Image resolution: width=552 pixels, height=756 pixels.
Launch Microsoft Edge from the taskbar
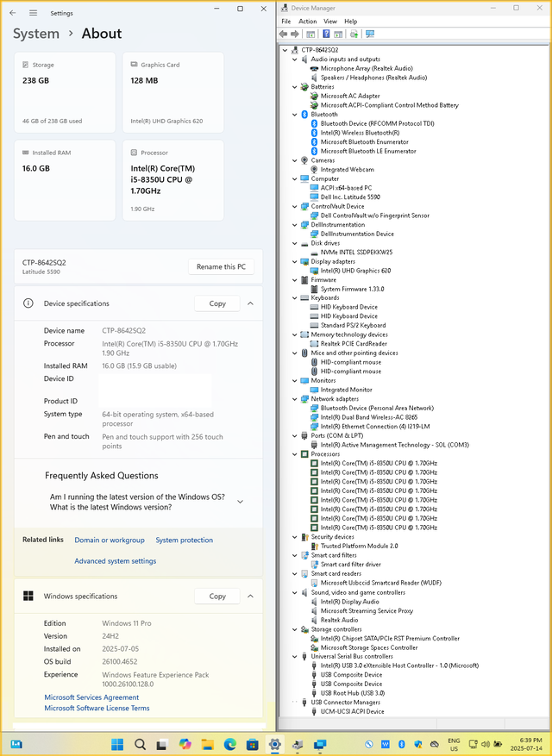(x=230, y=744)
